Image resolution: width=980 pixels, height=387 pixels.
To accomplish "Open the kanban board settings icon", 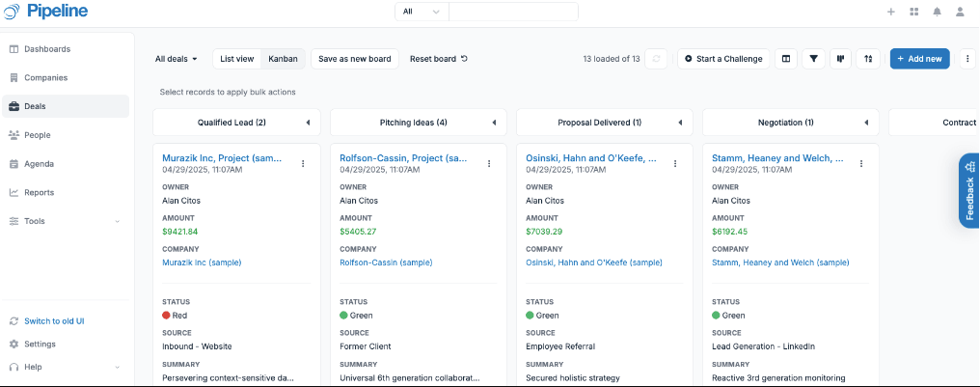I will [x=841, y=59].
